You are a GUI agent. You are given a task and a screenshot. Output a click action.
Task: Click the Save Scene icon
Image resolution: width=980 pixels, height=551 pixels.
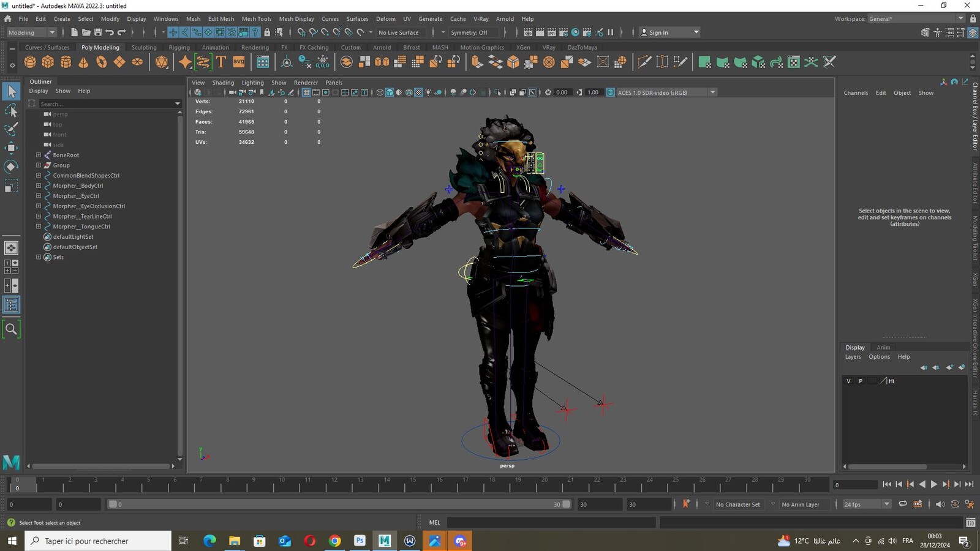[98, 32]
